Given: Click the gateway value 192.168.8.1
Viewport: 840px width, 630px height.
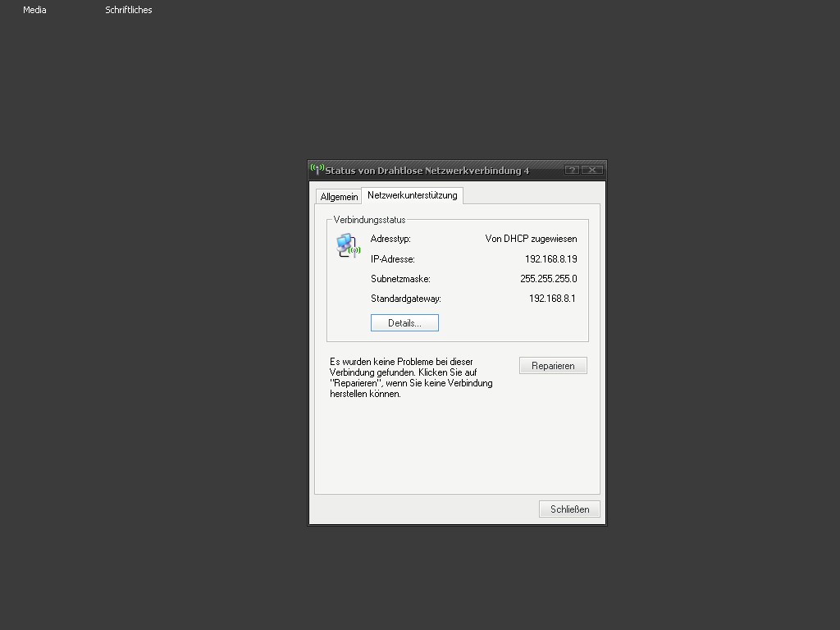Looking at the screenshot, I should tap(552, 299).
